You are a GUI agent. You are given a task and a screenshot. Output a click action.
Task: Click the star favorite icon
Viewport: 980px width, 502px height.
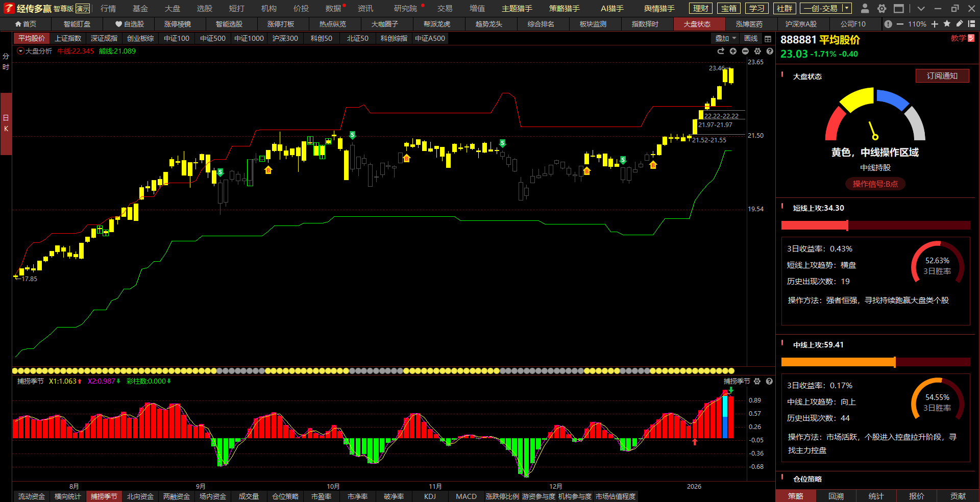(947, 24)
